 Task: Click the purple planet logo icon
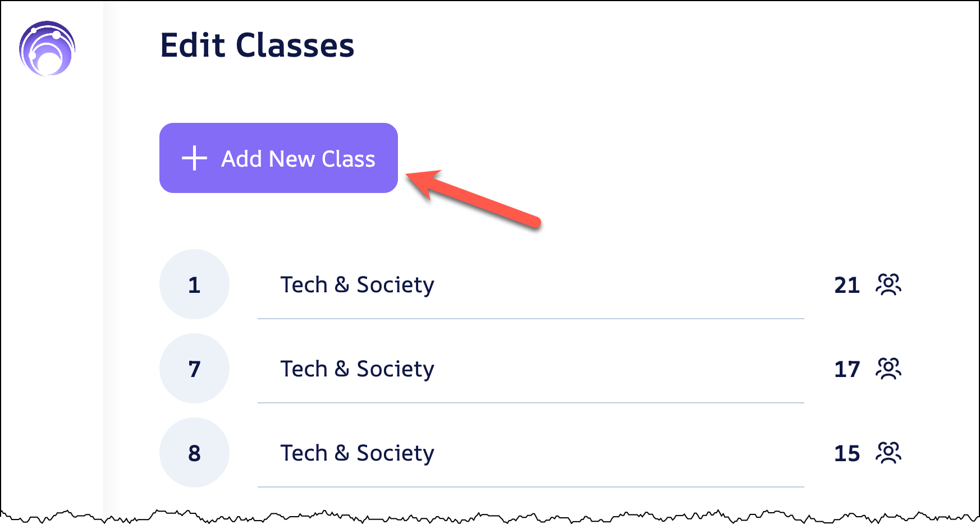[x=47, y=48]
